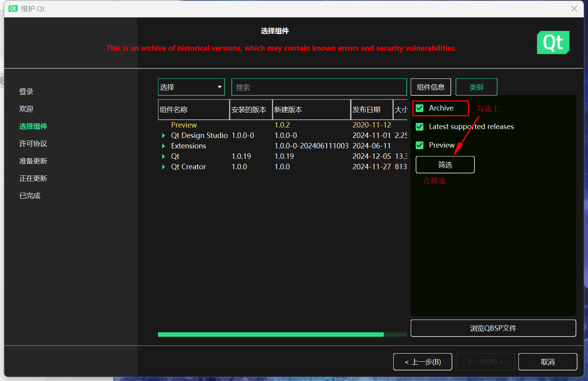Screen dimensions: 588x381
Task: Click the 浏览QBSP文件 button
Action: click(x=493, y=328)
